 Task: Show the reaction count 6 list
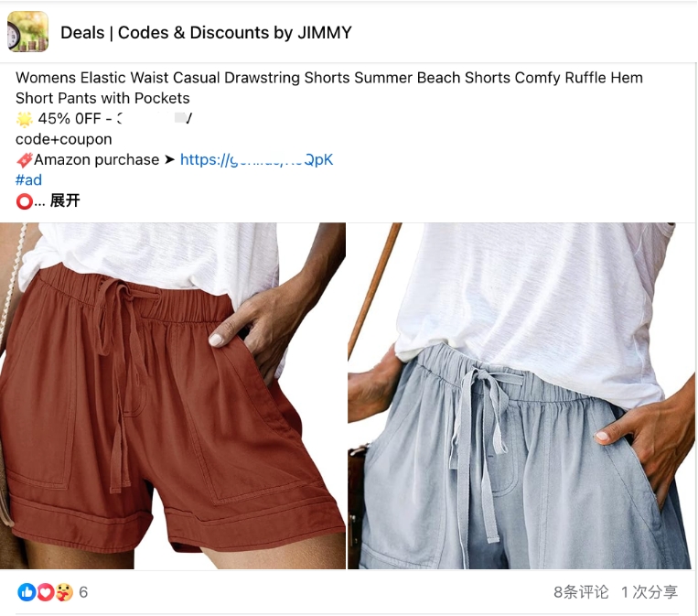click(83, 592)
